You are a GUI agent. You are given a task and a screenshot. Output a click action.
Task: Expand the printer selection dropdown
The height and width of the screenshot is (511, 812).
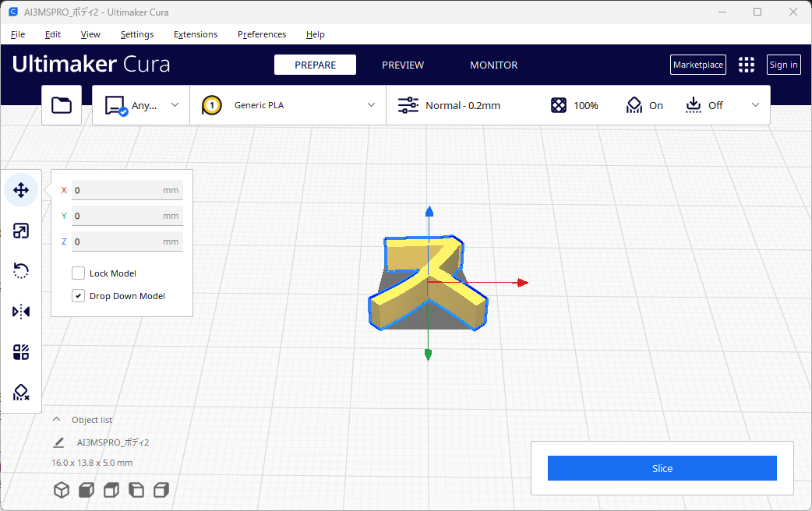[x=175, y=104]
